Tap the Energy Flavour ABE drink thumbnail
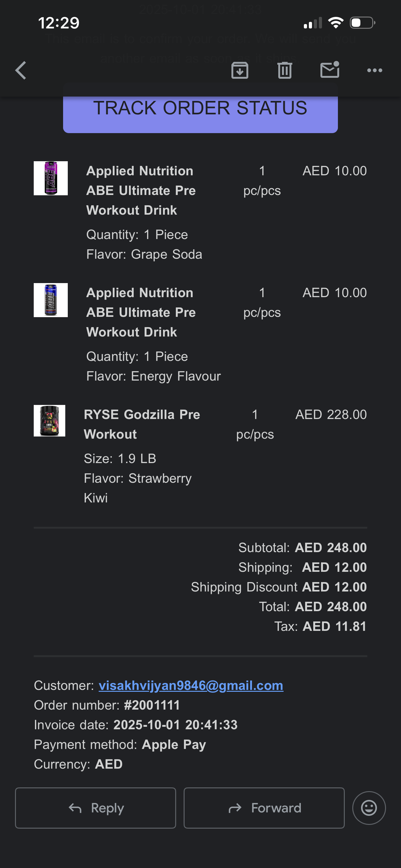401x868 pixels. click(x=51, y=300)
